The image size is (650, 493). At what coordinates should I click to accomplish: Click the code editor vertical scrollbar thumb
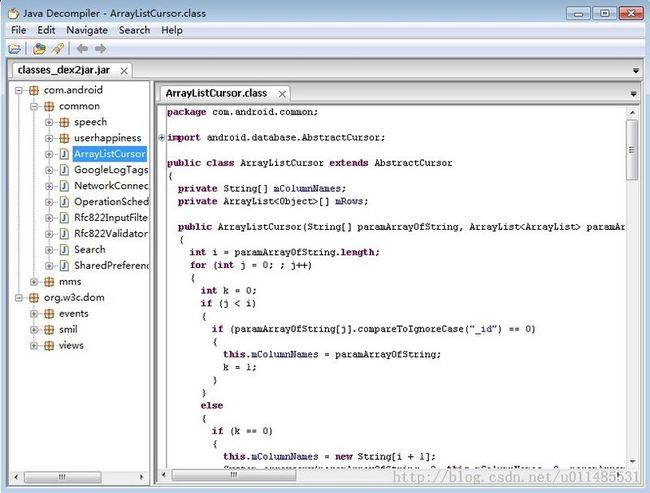point(632,150)
